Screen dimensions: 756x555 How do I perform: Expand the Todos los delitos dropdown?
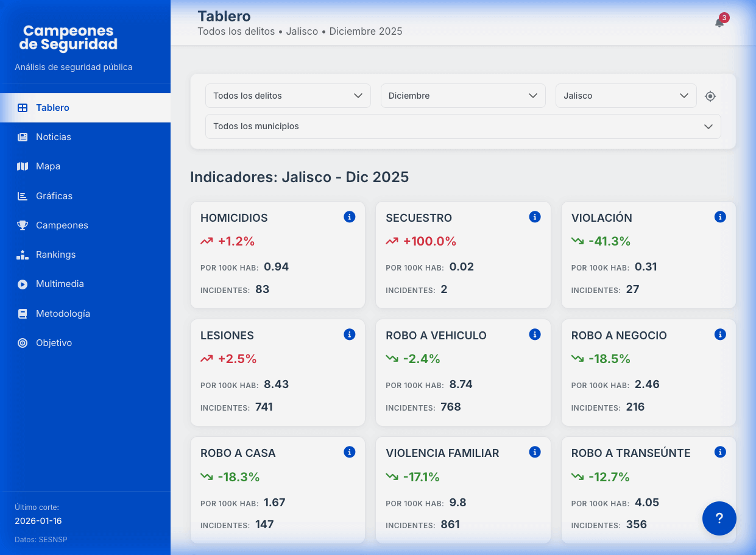(288, 96)
